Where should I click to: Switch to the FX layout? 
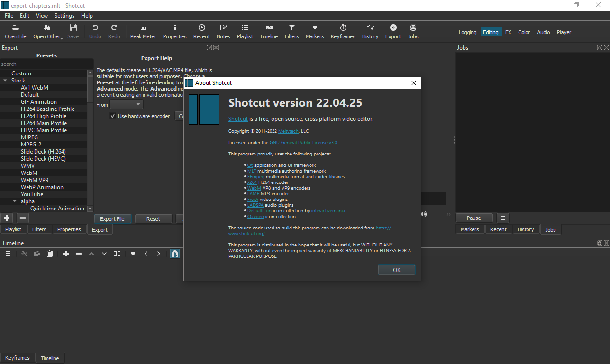tap(508, 32)
